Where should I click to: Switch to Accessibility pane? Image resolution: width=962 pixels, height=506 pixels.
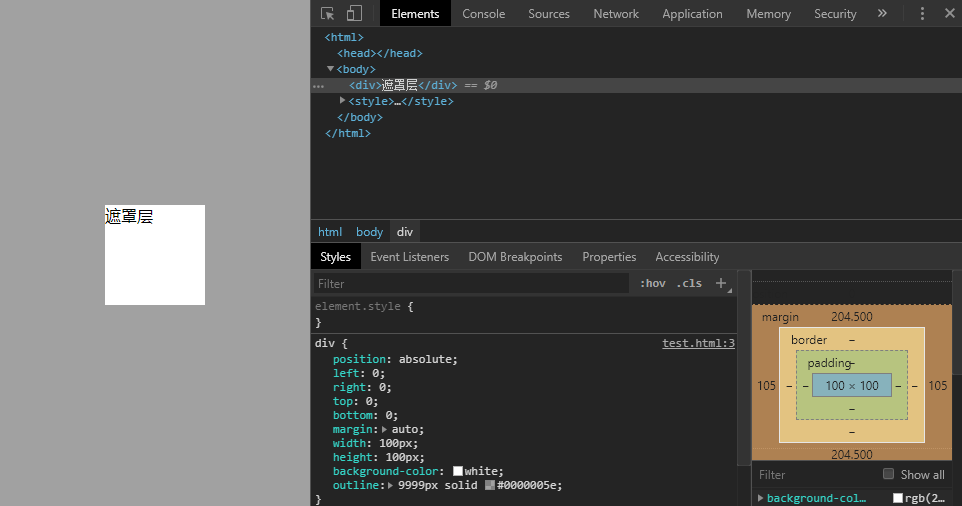687,257
